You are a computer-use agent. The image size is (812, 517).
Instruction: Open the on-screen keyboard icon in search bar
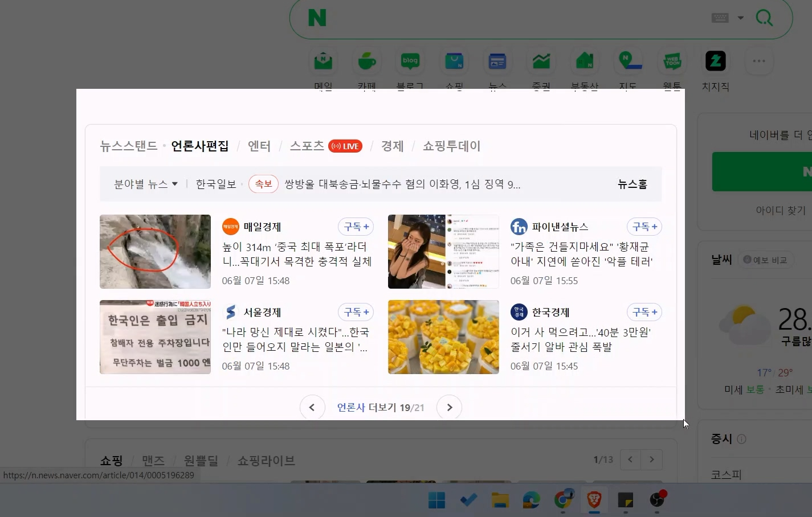pyautogui.click(x=720, y=18)
